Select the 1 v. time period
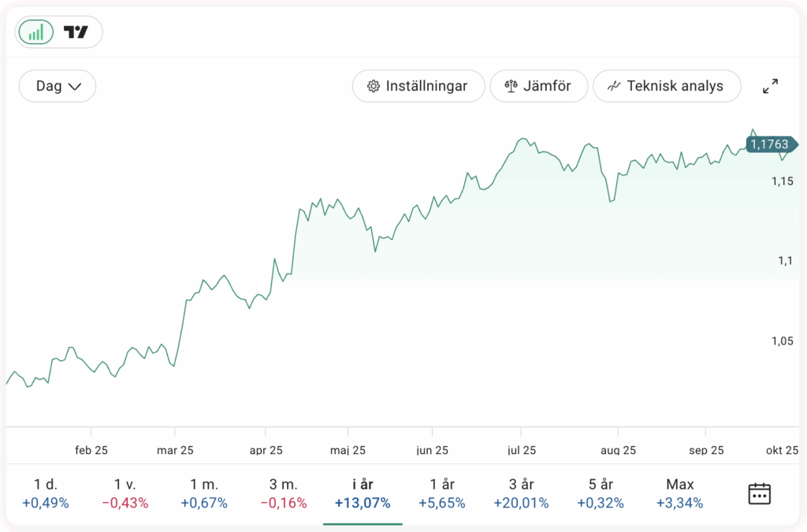 [x=125, y=493]
